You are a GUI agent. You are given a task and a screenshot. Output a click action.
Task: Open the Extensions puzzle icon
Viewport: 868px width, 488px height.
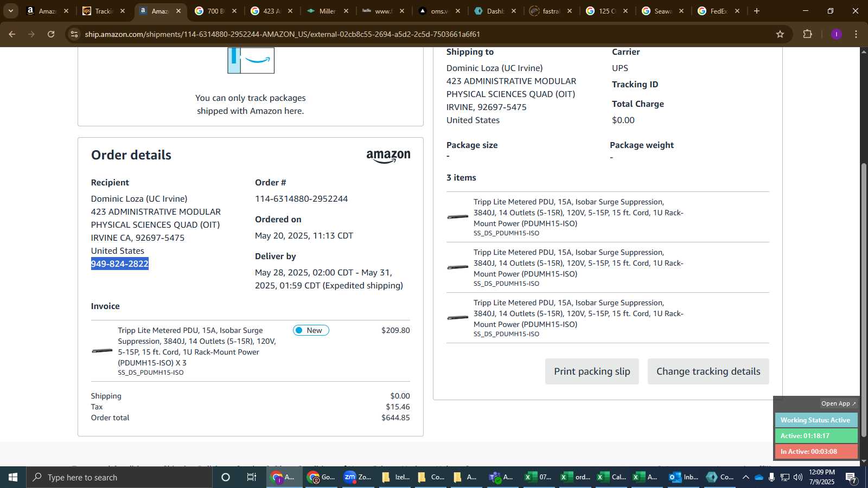coord(807,34)
